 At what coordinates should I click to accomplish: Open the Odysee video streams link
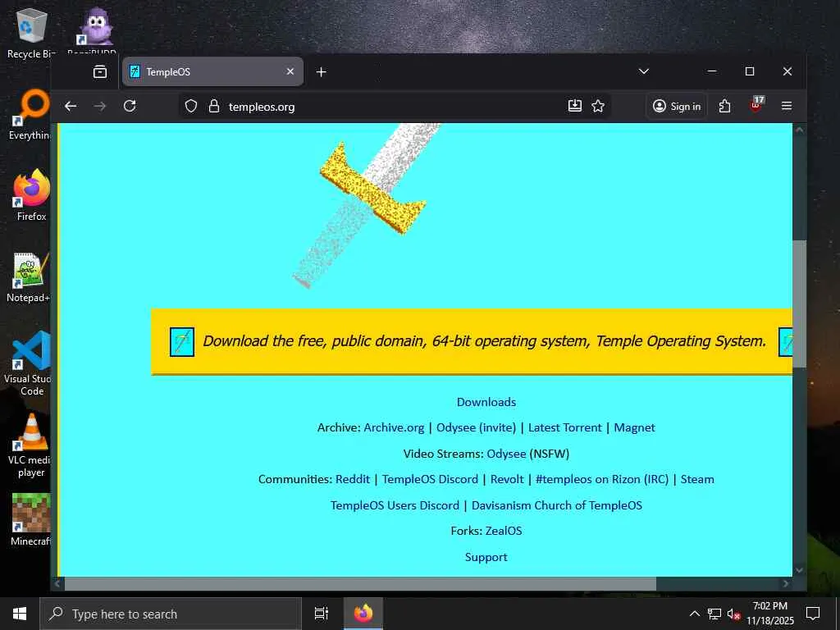tap(506, 453)
